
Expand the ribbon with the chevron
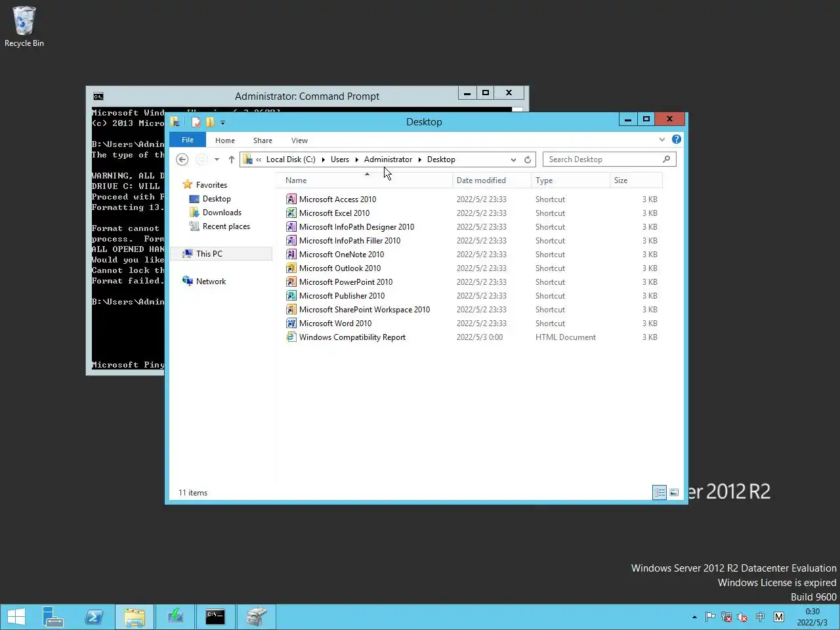click(x=661, y=139)
